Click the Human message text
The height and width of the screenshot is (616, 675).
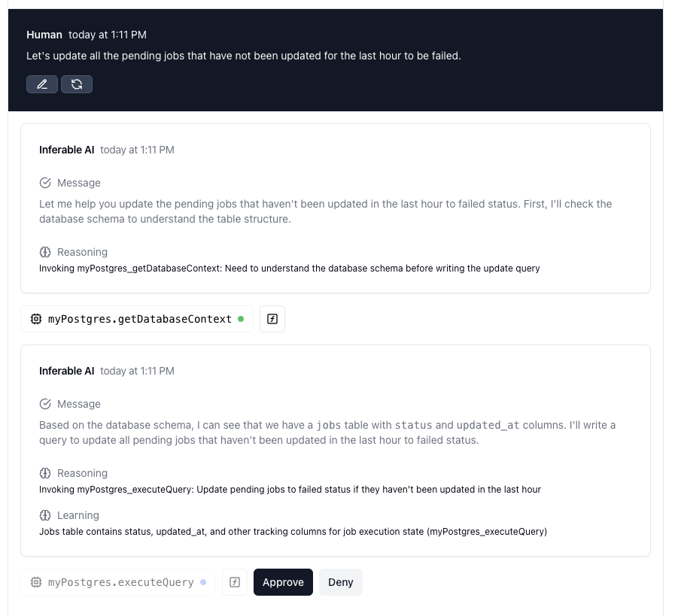244,56
